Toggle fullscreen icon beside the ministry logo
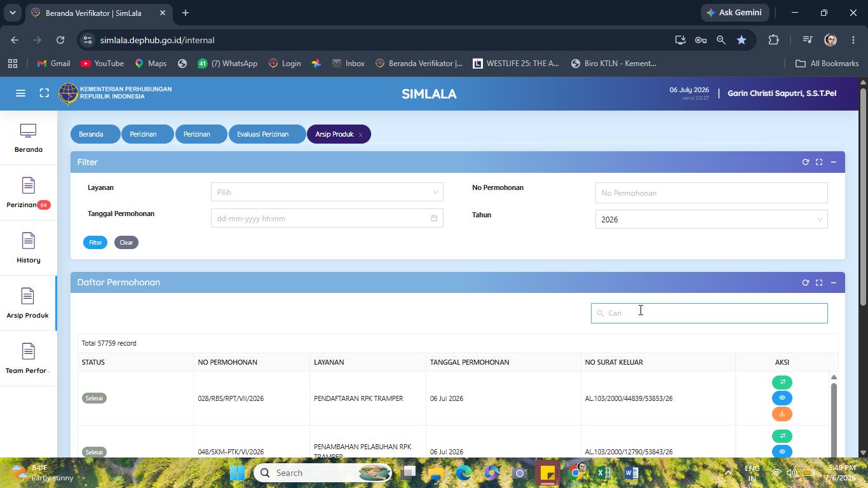Image resolution: width=868 pixels, height=488 pixels. click(x=44, y=93)
